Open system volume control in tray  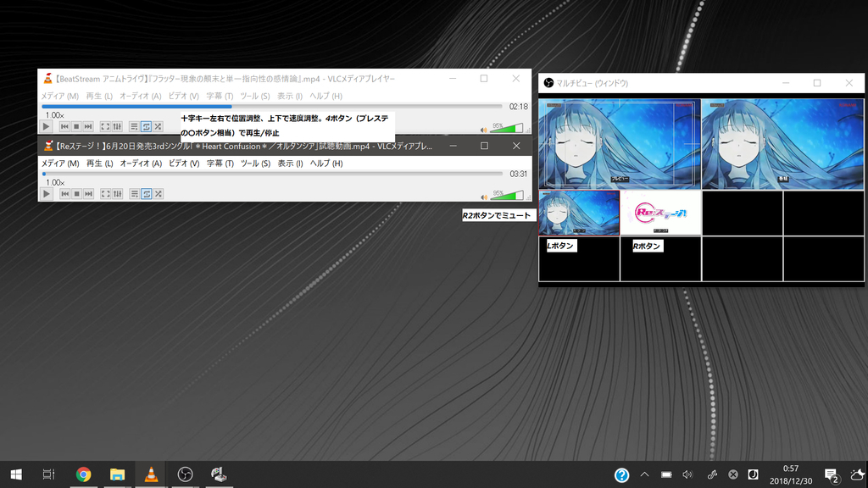pyautogui.click(x=687, y=474)
